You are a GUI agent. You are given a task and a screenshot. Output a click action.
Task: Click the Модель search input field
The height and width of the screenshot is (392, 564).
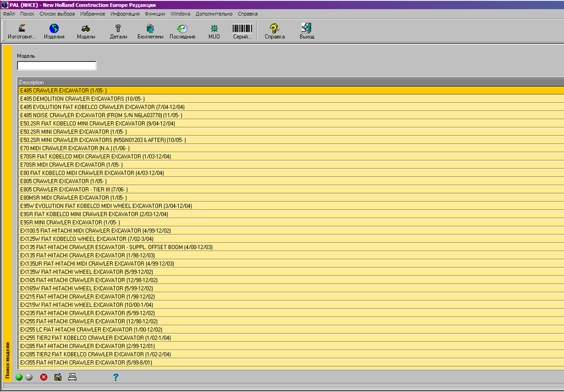coord(57,66)
